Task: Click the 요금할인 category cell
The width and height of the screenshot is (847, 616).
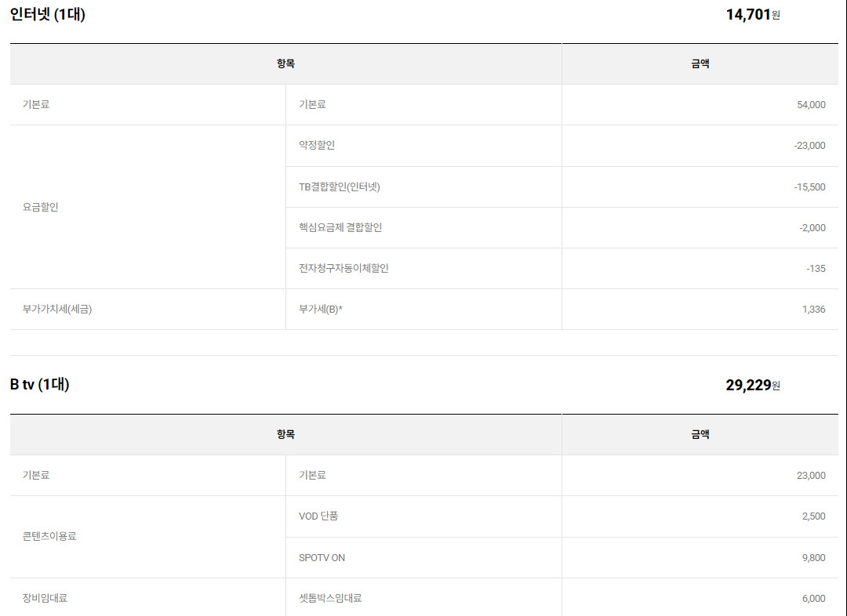Action: 41,207
